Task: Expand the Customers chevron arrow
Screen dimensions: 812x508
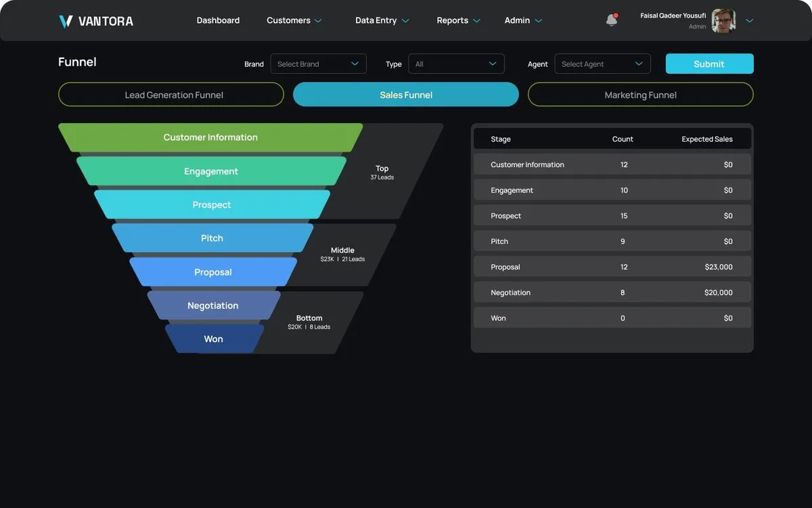Action: point(318,21)
